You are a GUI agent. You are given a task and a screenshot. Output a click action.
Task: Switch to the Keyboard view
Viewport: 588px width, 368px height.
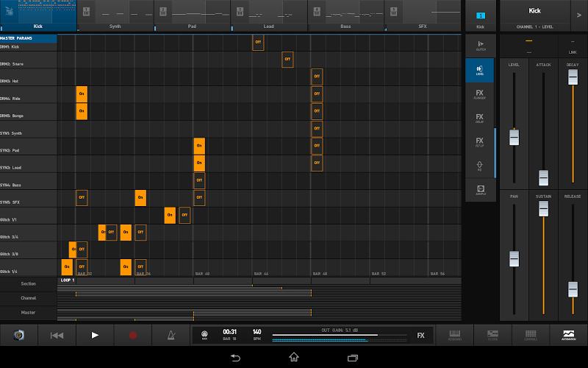click(x=454, y=335)
